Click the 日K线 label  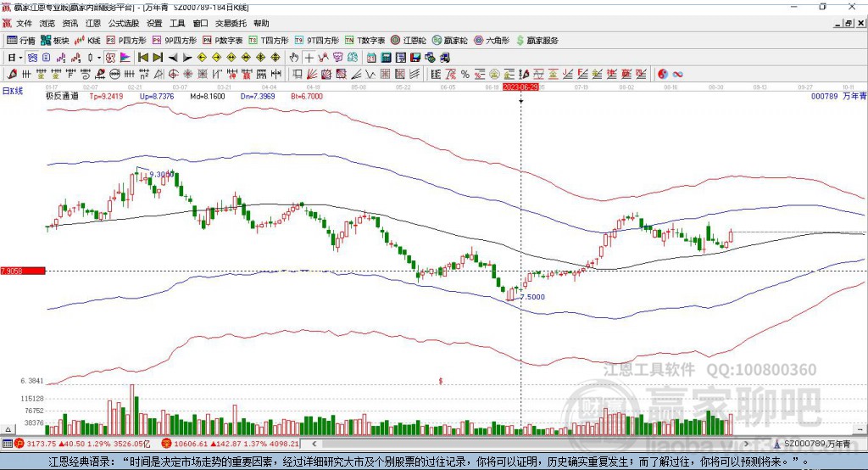coord(13,91)
